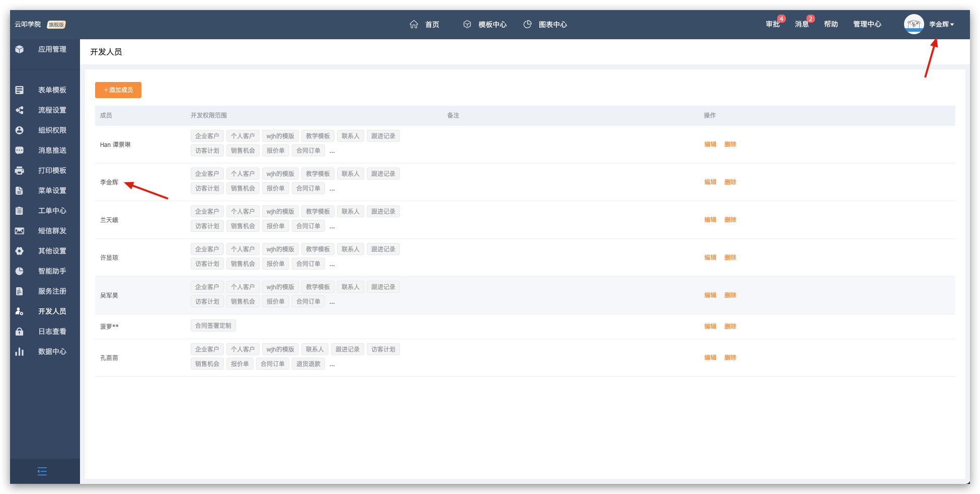Image resolution: width=980 pixels, height=494 pixels.
Task: Click the 合同签署定制 permission tag
Action: (x=213, y=325)
